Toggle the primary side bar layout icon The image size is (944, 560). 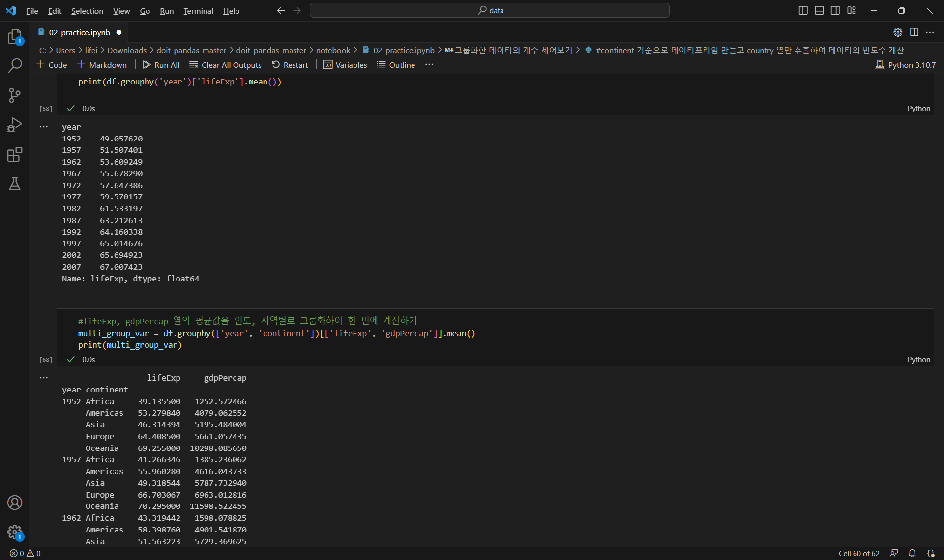click(x=803, y=10)
